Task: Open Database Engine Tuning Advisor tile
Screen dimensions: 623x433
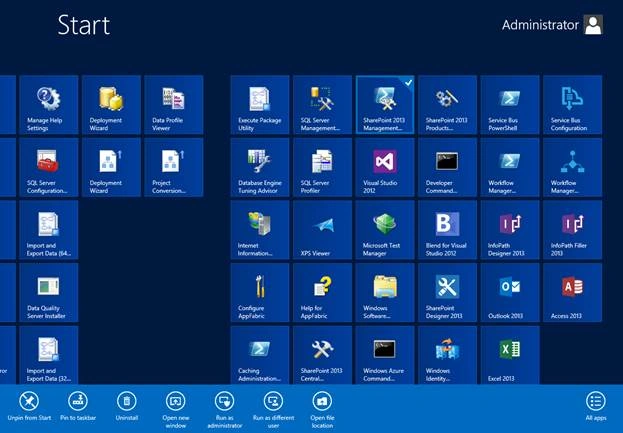Action: pos(260,167)
